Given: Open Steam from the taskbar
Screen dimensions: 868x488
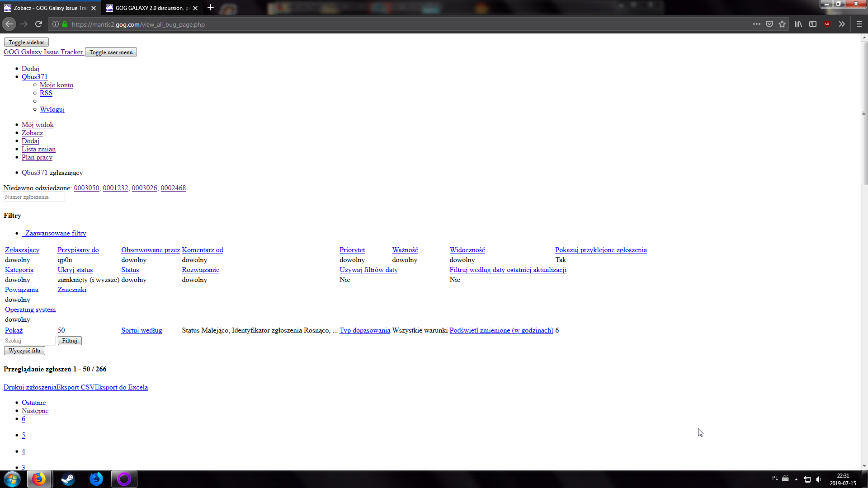Looking at the screenshot, I should point(68,479).
